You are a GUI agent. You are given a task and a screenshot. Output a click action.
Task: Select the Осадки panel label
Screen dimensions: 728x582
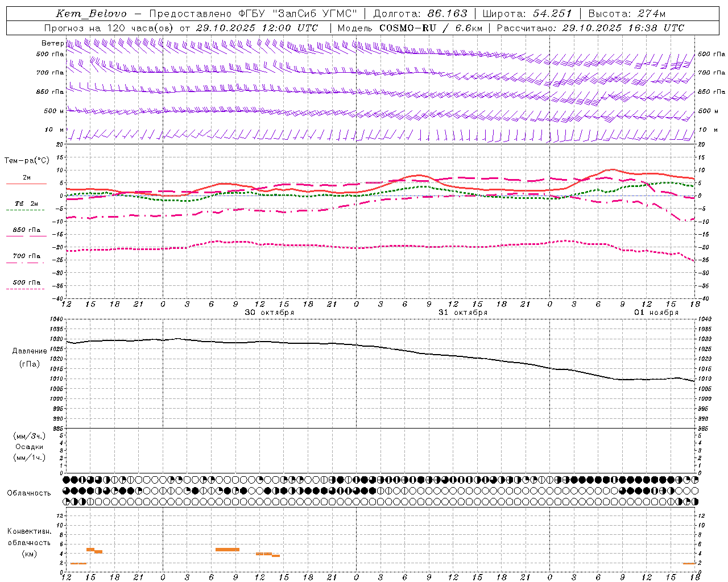(30, 447)
